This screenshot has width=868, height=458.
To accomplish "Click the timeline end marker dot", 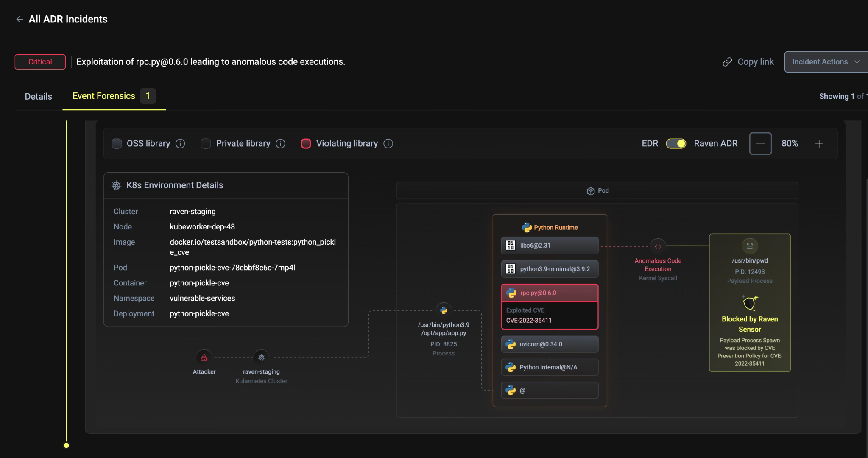I will [x=66, y=445].
